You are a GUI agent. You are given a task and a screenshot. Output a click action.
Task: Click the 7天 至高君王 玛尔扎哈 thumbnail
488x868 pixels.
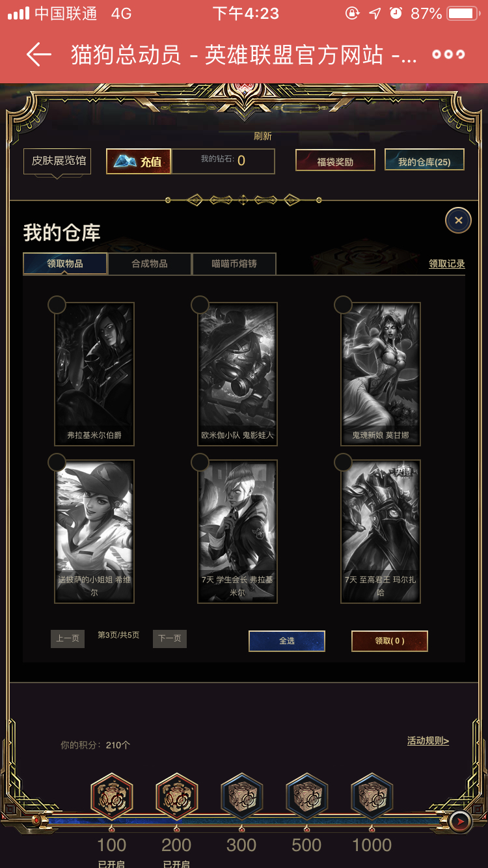381,532
